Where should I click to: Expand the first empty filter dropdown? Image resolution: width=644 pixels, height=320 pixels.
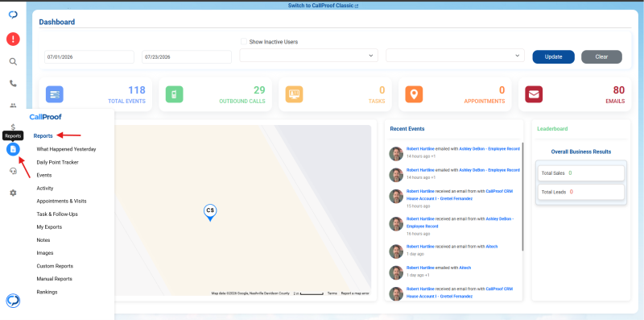(309, 55)
